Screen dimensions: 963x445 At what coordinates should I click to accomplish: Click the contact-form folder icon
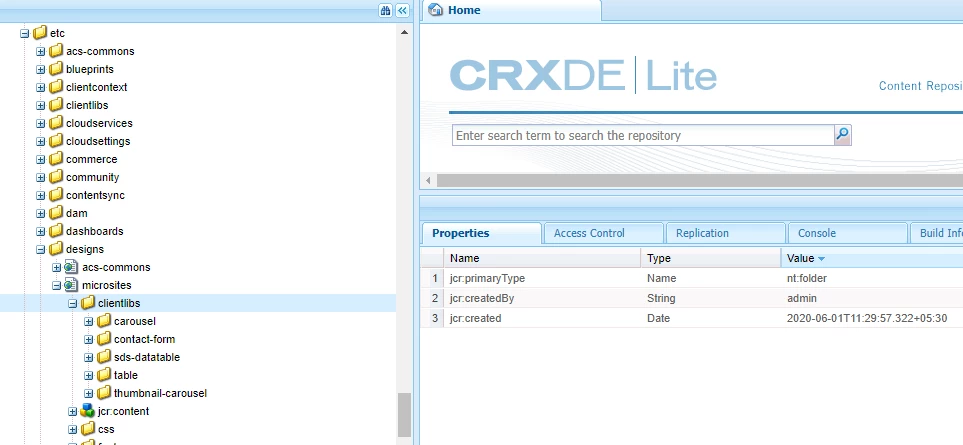coord(104,339)
